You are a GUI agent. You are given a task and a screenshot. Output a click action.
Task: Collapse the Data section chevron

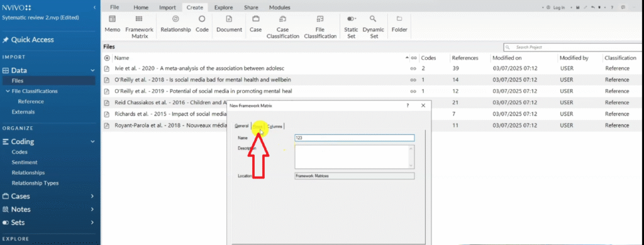tap(92, 70)
